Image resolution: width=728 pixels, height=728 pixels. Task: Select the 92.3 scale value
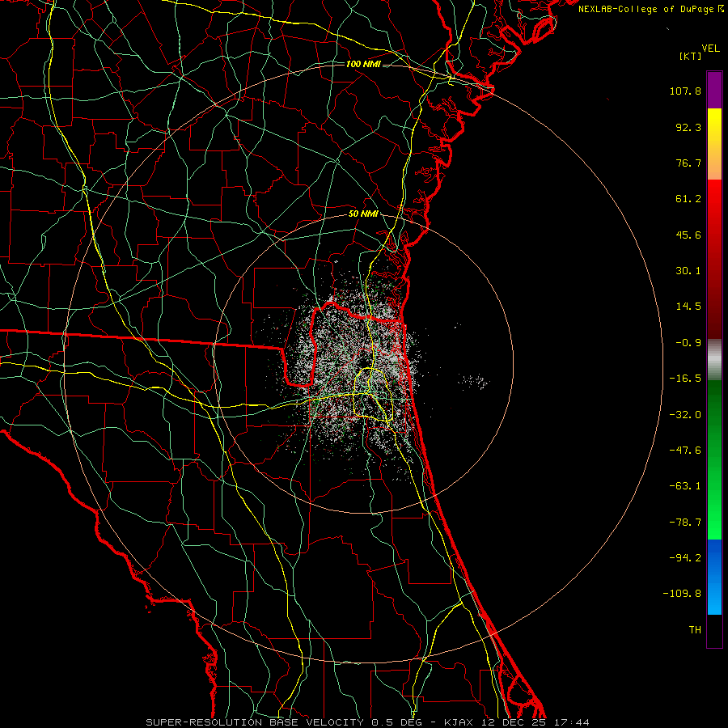pos(688,127)
